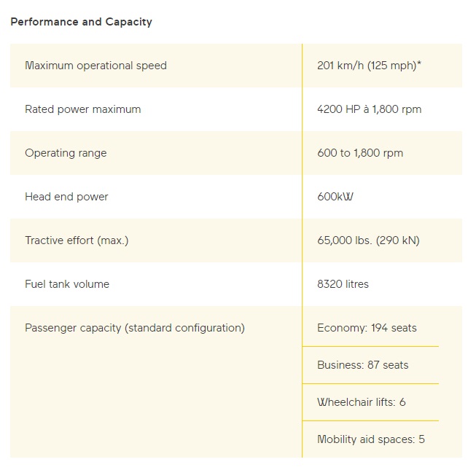
Task: Select the Operating range label
Action: click(x=66, y=153)
